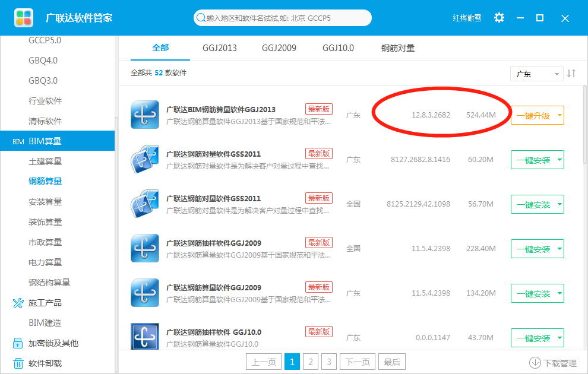The image size is (588, 374).
Task: Click the sidebar vertical scrollbar
Action: pos(116,243)
